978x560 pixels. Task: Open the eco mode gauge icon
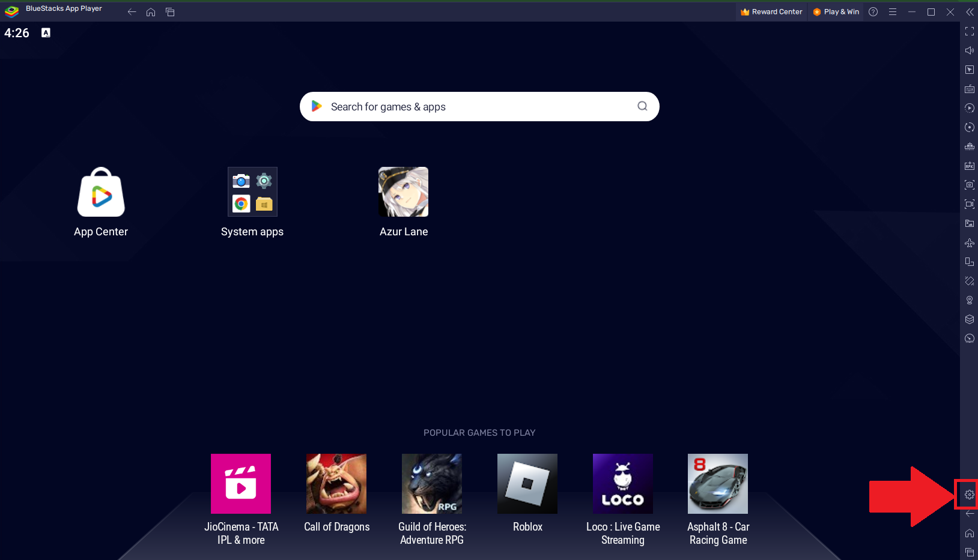[x=970, y=339]
